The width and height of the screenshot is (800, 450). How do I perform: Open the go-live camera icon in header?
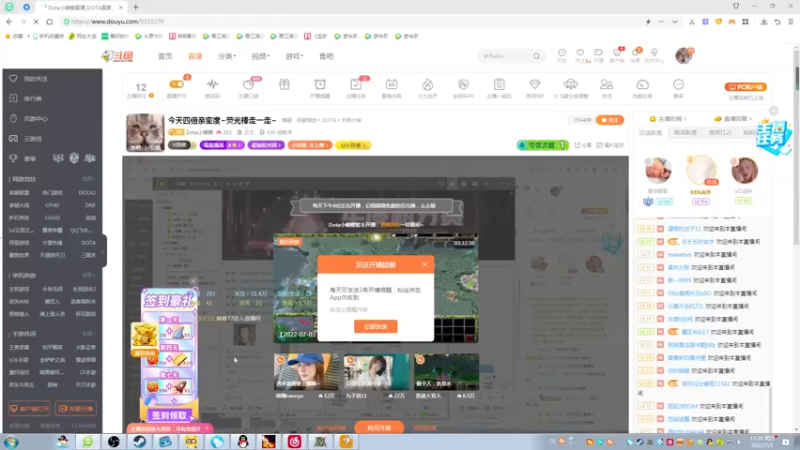[x=598, y=55]
